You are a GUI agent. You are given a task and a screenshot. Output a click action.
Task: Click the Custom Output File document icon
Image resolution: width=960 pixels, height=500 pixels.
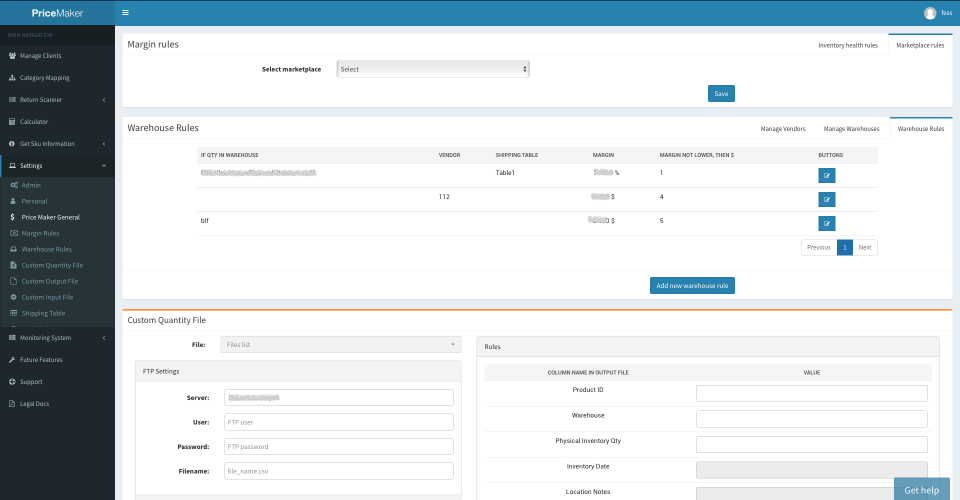point(13,281)
